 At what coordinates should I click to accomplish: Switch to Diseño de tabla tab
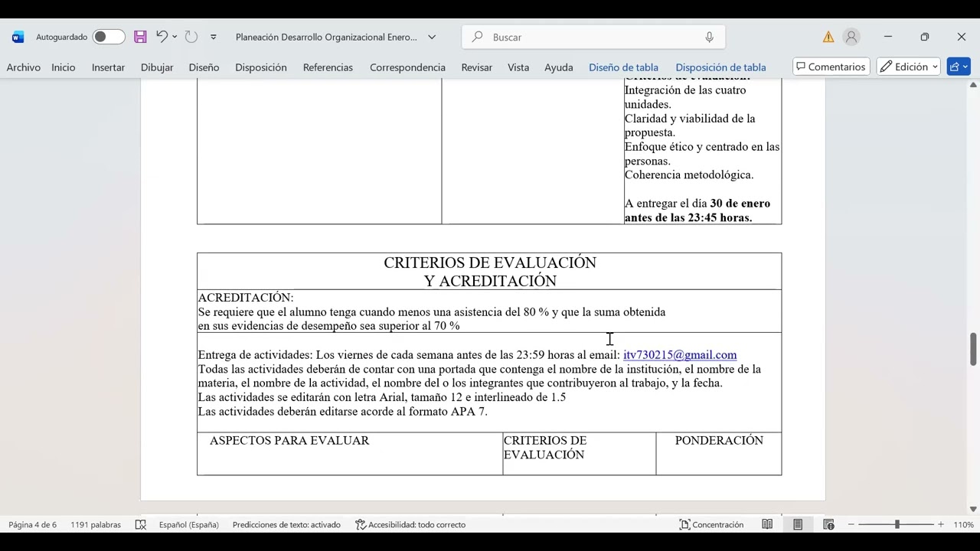pyautogui.click(x=623, y=67)
